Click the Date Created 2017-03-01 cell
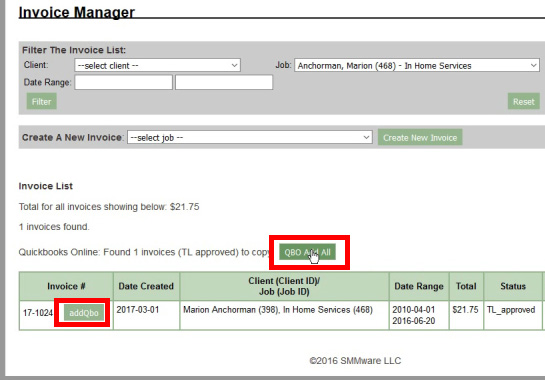 [146, 315]
